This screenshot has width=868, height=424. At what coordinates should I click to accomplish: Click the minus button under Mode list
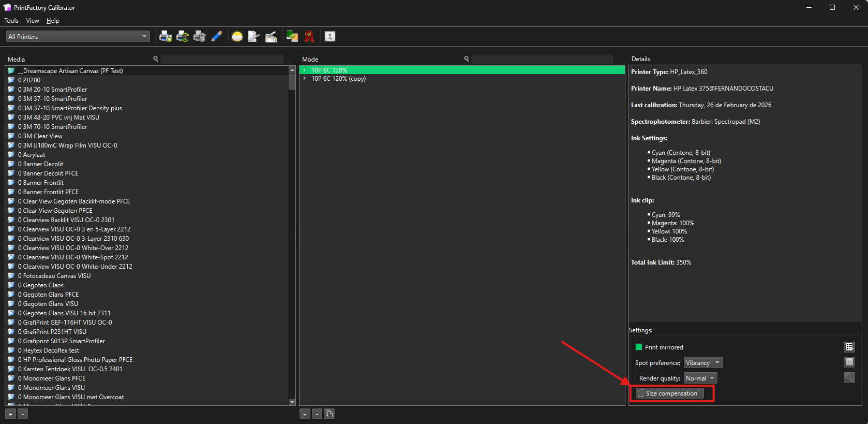click(317, 414)
